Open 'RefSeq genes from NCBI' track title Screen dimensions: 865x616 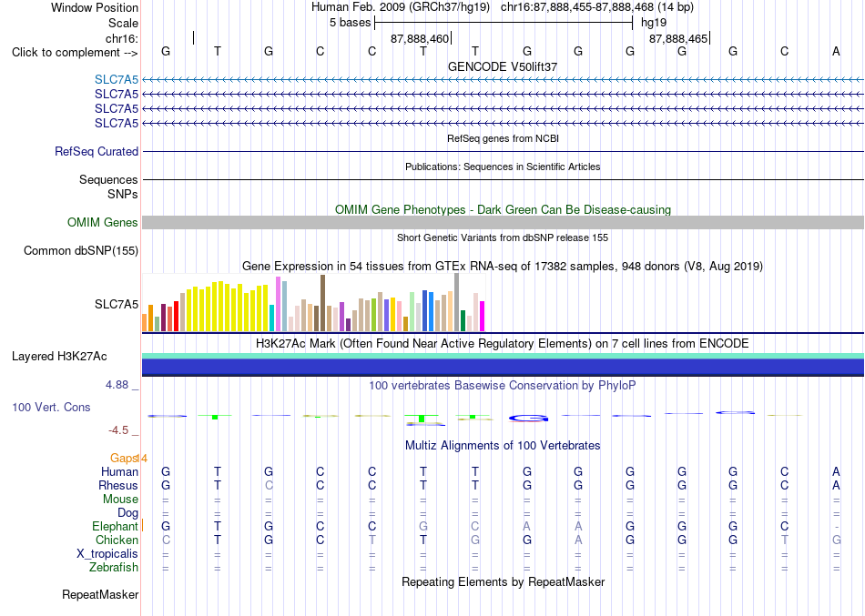[504, 138]
